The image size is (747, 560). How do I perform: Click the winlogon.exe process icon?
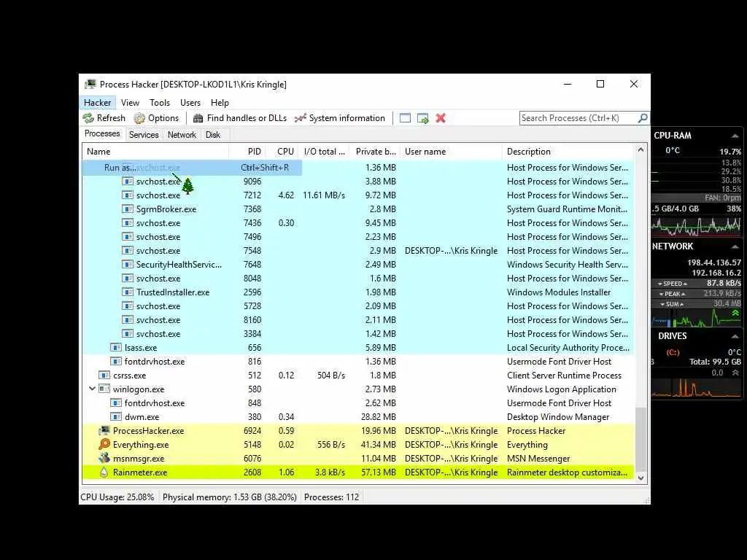104,389
